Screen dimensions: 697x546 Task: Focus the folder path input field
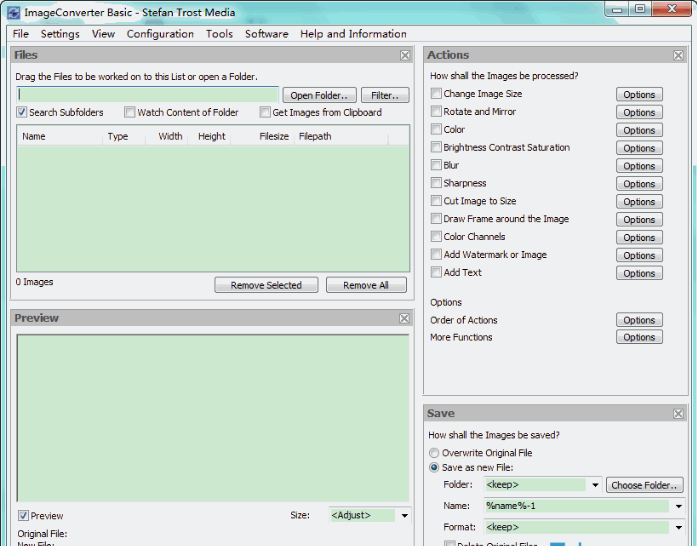click(x=148, y=95)
